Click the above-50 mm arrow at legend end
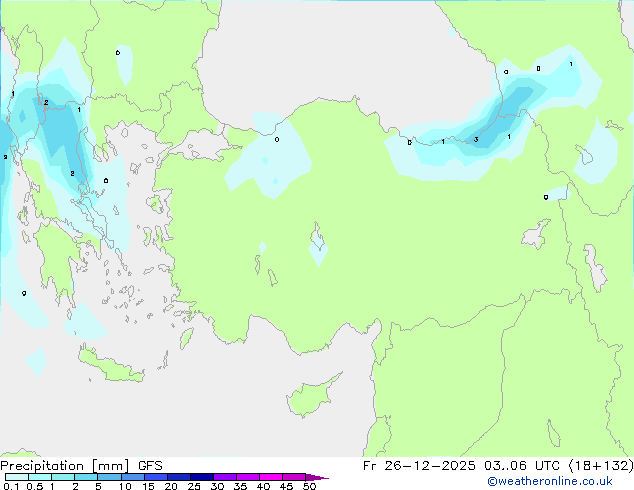Screen dimensions: 634x490 pyautogui.click(x=317, y=477)
